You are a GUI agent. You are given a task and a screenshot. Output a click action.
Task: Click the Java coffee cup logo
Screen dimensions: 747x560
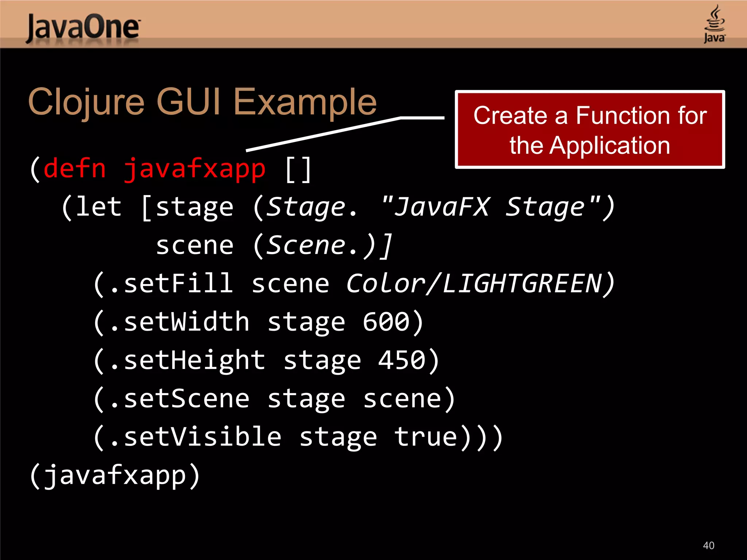(714, 24)
